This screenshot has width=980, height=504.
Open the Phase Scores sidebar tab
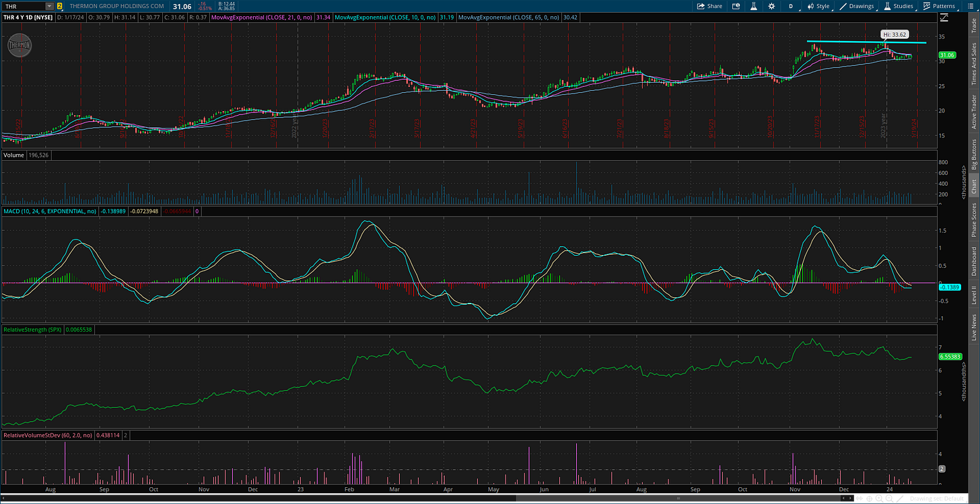click(973, 220)
